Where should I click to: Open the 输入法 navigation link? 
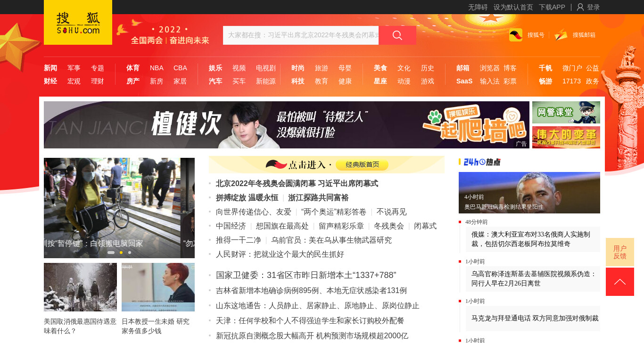tap(490, 81)
